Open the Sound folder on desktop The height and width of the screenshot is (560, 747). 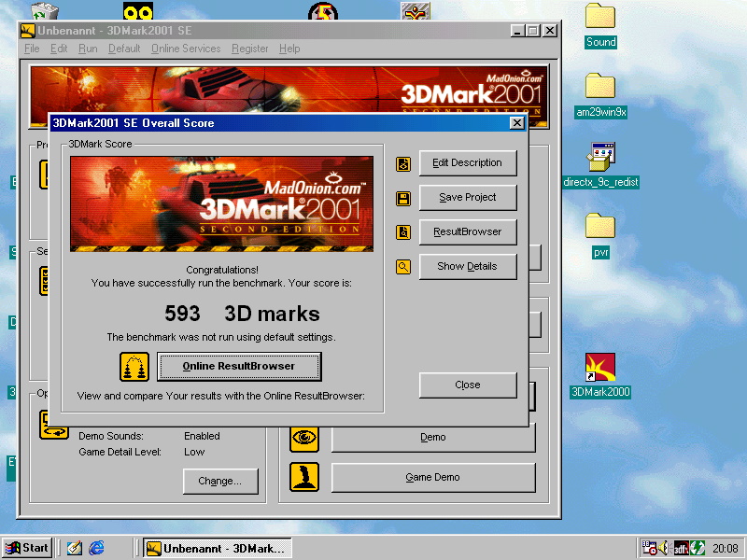(x=600, y=26)
